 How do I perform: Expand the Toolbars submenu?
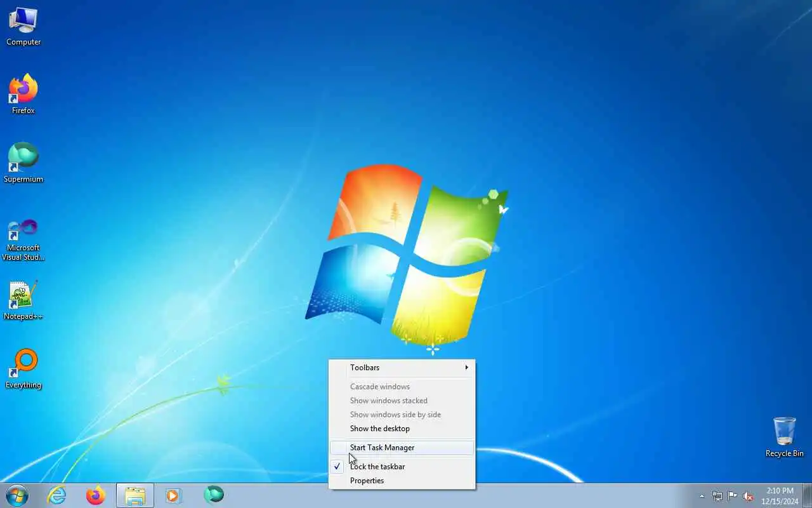pyautogui.click(x=402, y=368)
